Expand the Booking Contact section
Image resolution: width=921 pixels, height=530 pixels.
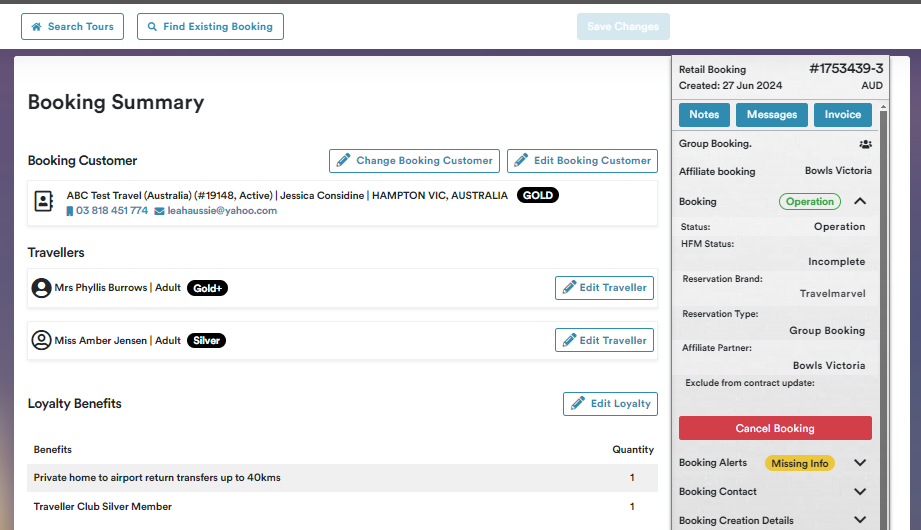tap(860, 491)
